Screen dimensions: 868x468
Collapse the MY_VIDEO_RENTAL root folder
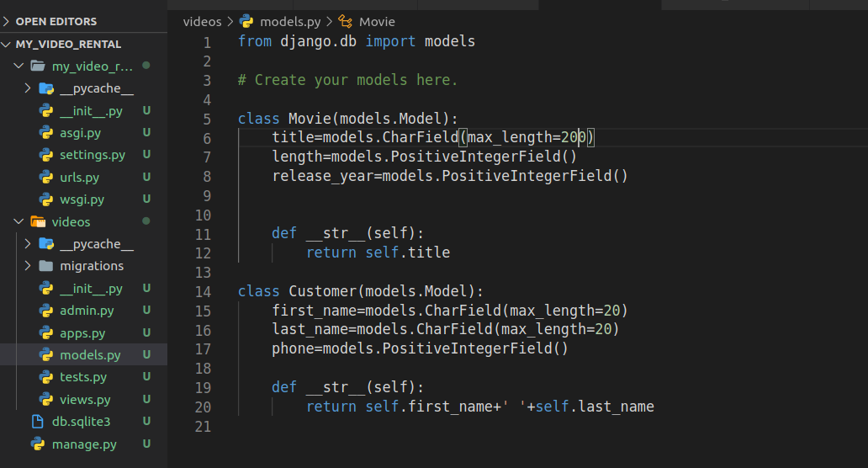pyautogui.click(x=6, y=45)
